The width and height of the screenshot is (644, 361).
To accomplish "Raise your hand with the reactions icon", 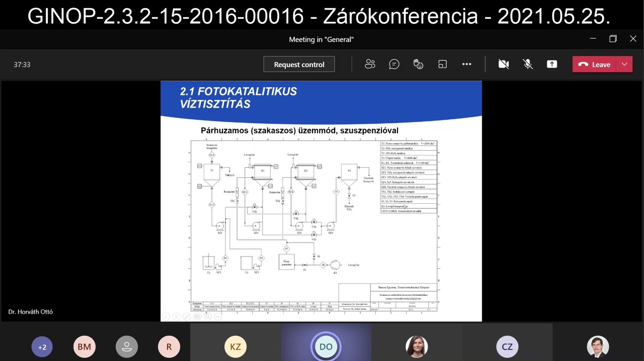I will (x=418, y=64).
